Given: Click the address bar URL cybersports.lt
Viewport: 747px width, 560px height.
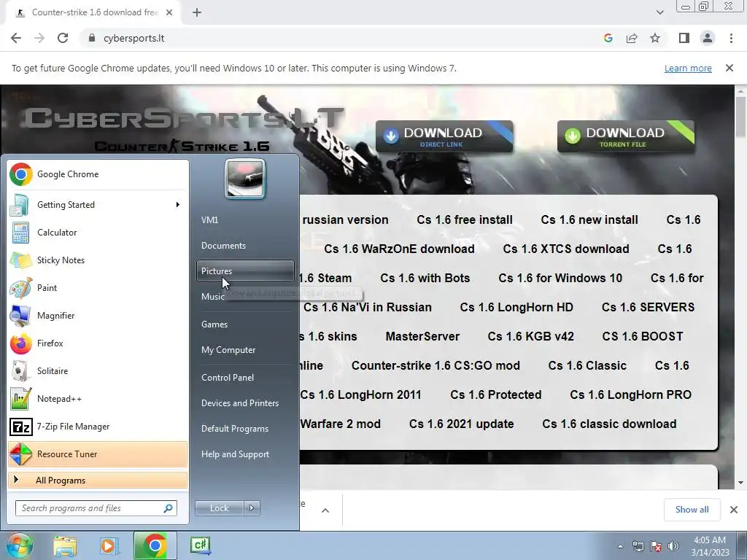Looking at the screenshot, I should pyautogui.click(x=134, y=38).
